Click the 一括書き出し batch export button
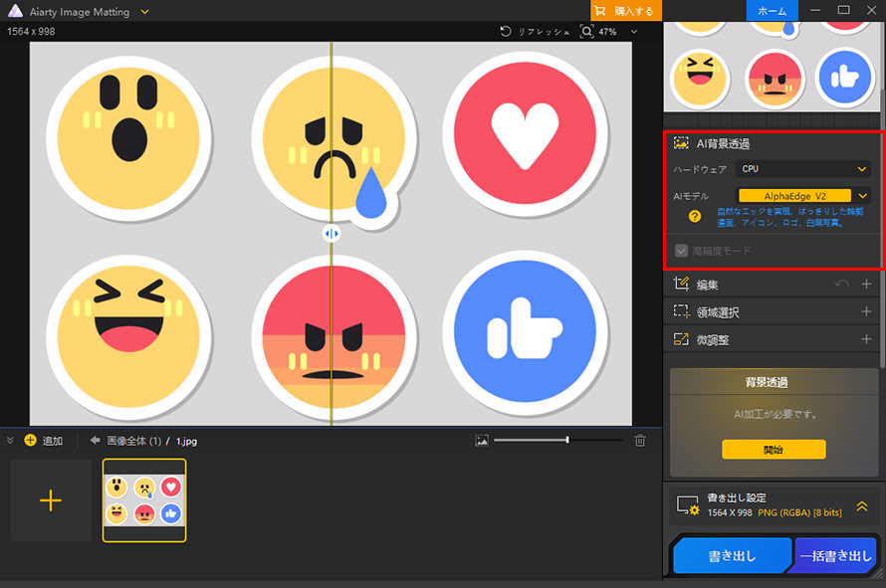 (835, 556)
